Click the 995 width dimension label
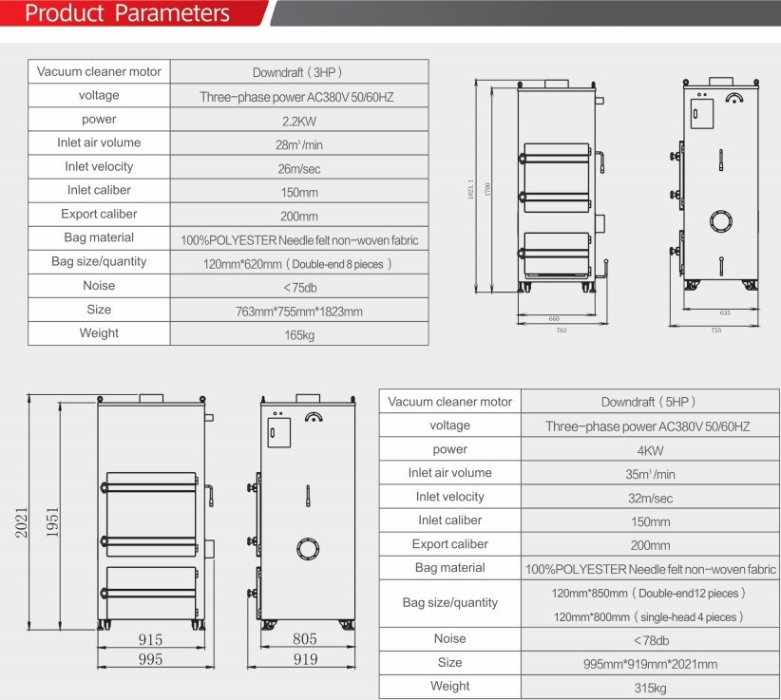The height and width of the screenshot is (700, 781). coord(150,659)
